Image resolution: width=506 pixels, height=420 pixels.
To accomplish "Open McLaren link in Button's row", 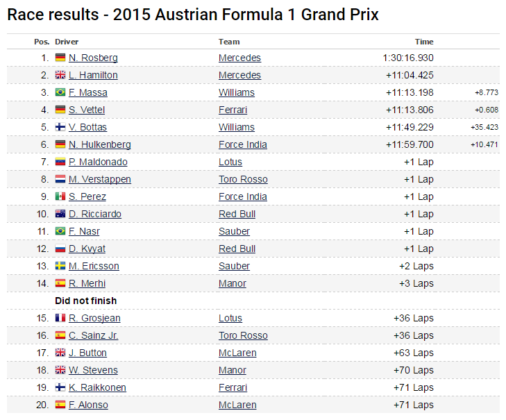I will [237, 353].
